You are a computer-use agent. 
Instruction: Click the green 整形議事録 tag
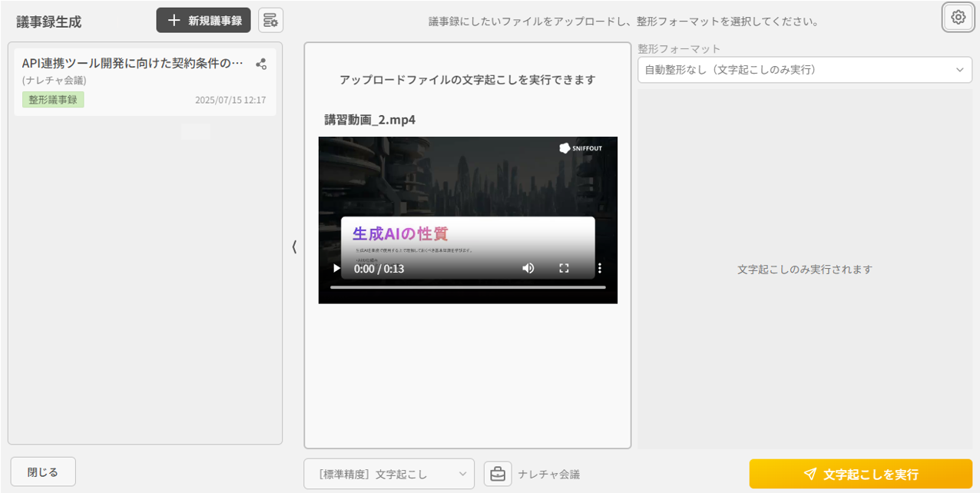click(53, 100)
